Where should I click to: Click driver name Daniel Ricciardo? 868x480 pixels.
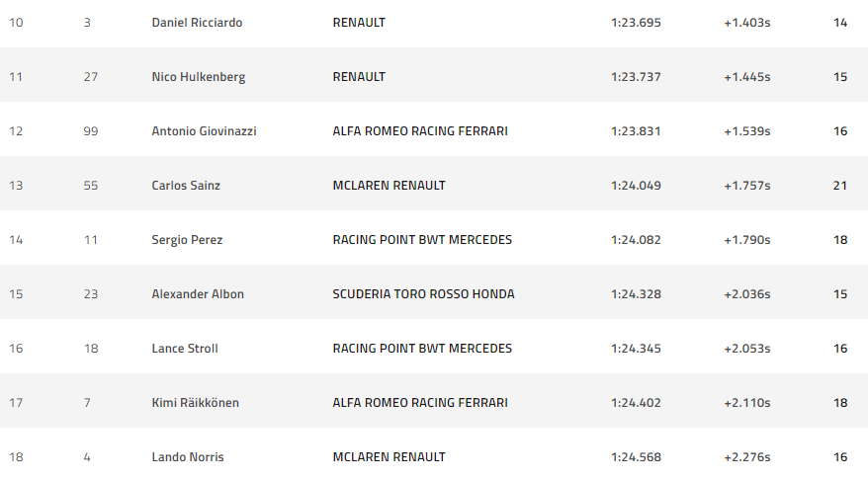click(x=197, y=22)
